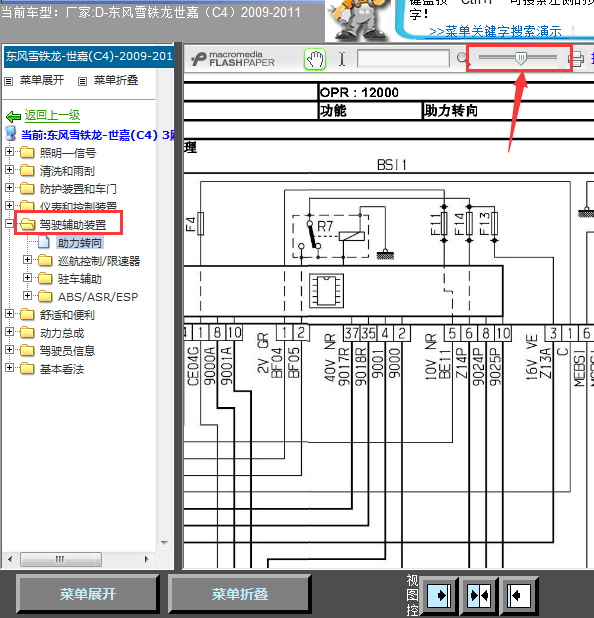Click the ABS/ASR/ESP folder icon
Image resolution: width=594 pixels, height=618 pixels.
coord(45,296)
